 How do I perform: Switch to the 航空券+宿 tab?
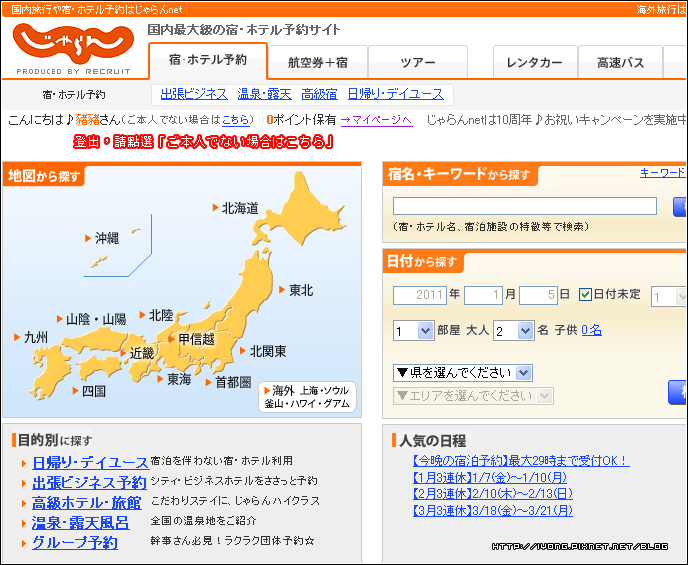click(318, 63)
